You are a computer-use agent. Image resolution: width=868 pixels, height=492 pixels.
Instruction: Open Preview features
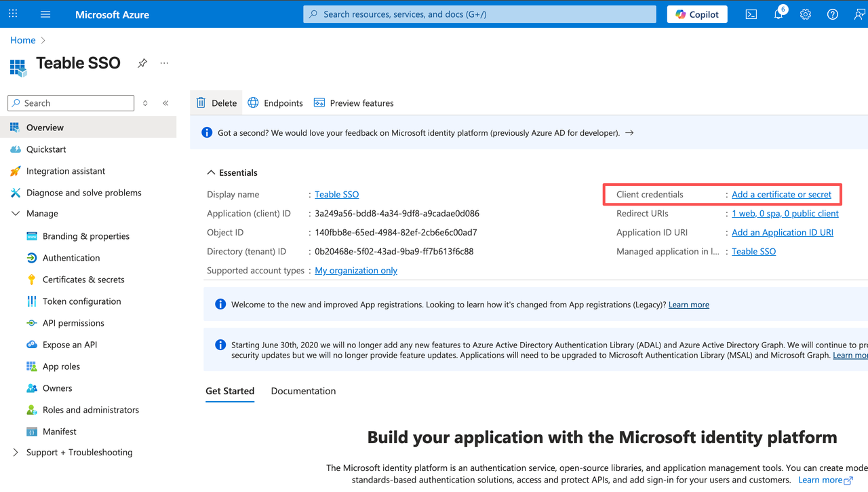point(353,103)
